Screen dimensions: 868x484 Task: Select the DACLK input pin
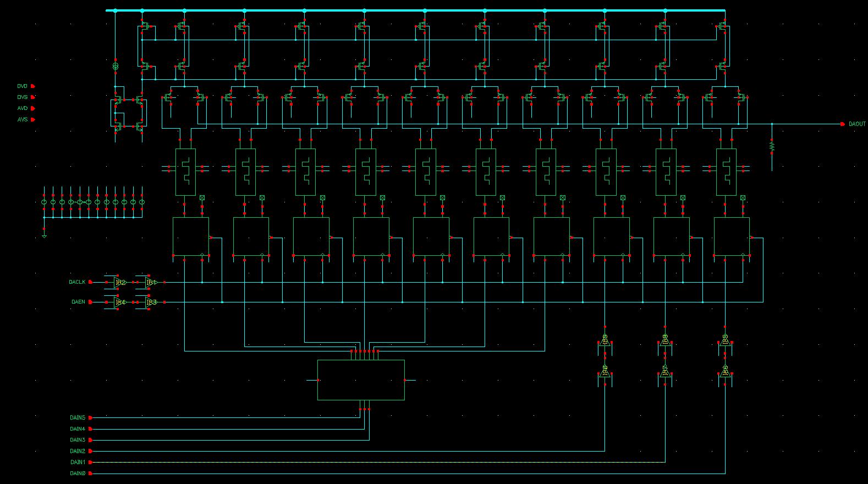pos(91,282)
